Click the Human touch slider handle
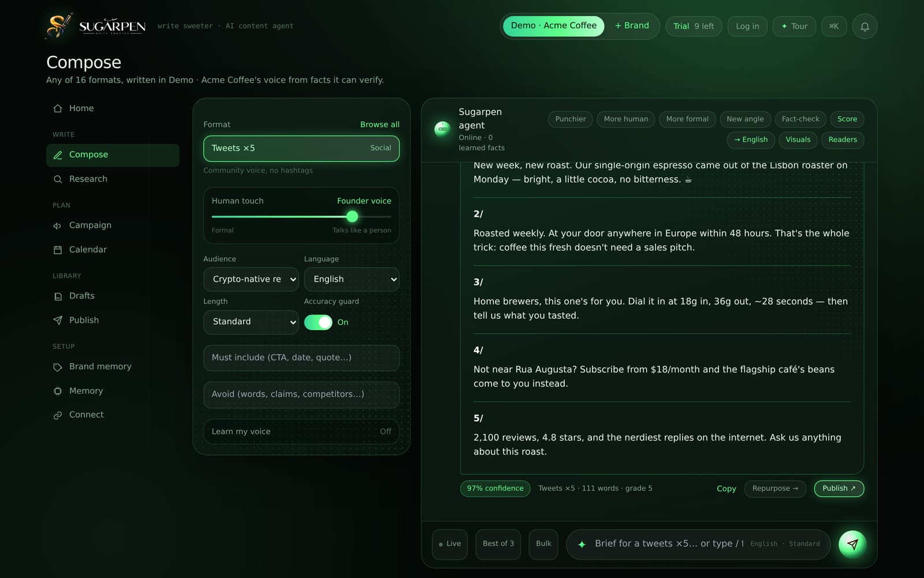The height and width of the screenshot is (578, 924). click(x=352, y=217)
